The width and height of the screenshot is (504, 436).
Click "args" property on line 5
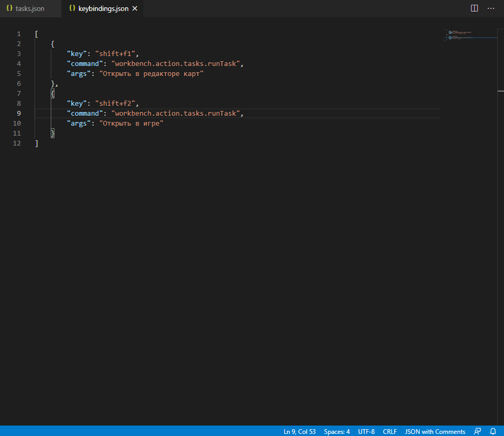pos(79,74)
